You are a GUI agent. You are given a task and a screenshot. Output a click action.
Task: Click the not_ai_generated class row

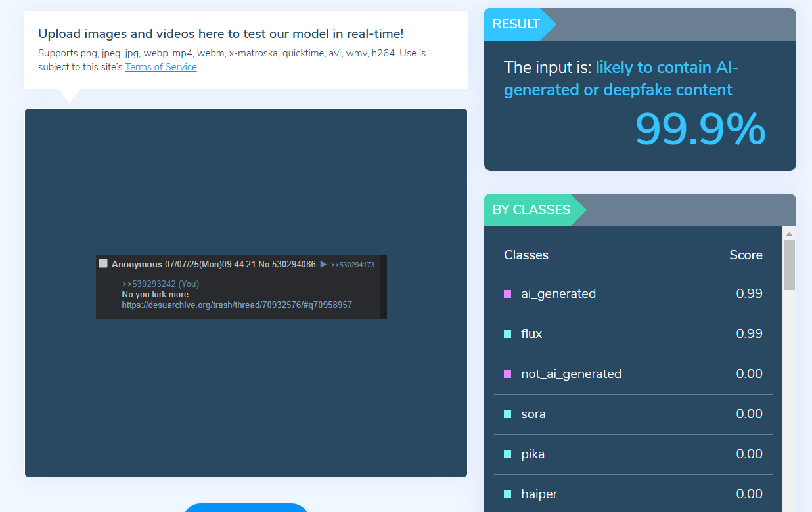click(633, 374)
